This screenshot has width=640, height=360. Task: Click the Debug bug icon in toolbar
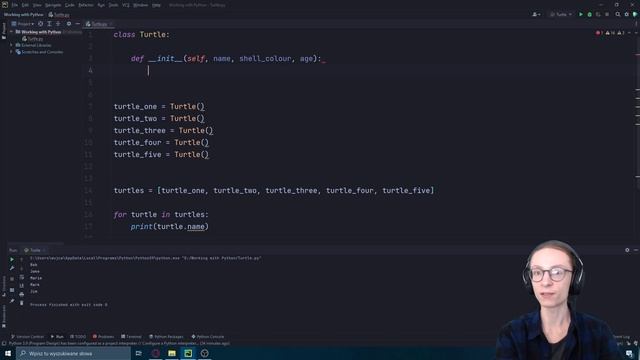click(x=589, y=14)
